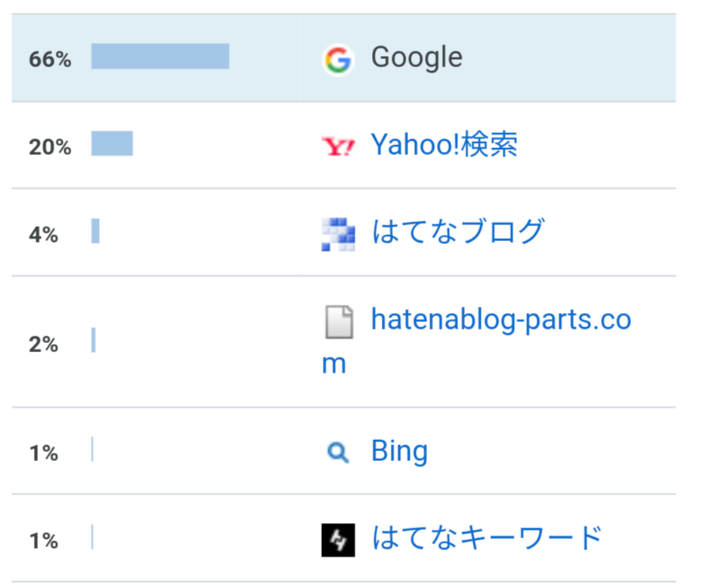Open the Bing referrer link
Viewport: 703px width, 588px height.
point(399,451)
